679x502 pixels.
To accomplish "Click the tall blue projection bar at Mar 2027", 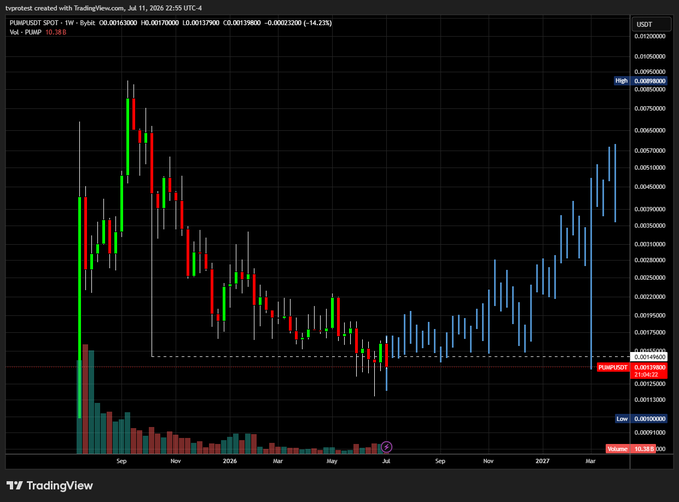I will click(x=591, y=273).
